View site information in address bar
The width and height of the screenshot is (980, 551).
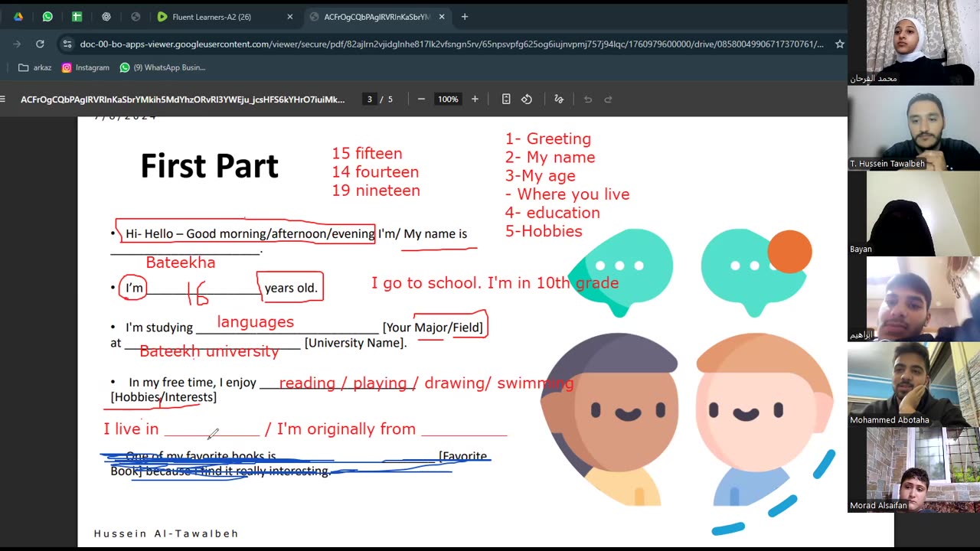67,44
